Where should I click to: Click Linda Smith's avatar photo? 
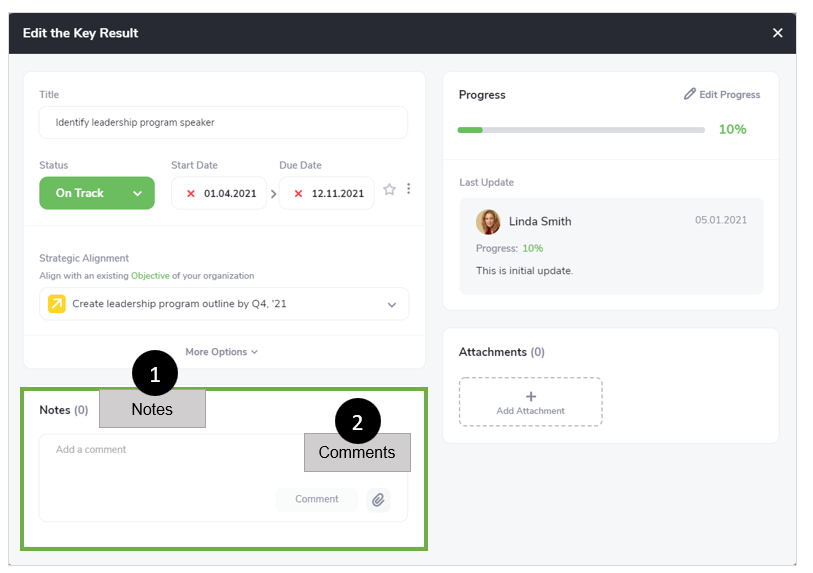tap(488, 221)
